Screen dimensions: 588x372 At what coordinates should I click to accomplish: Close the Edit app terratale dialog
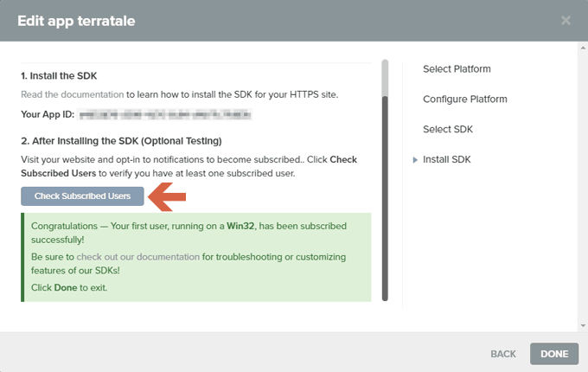coord(566,20)
